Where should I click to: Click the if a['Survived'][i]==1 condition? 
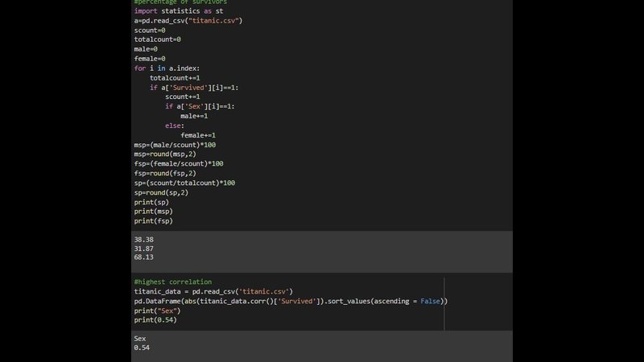(x=194, y=87)
